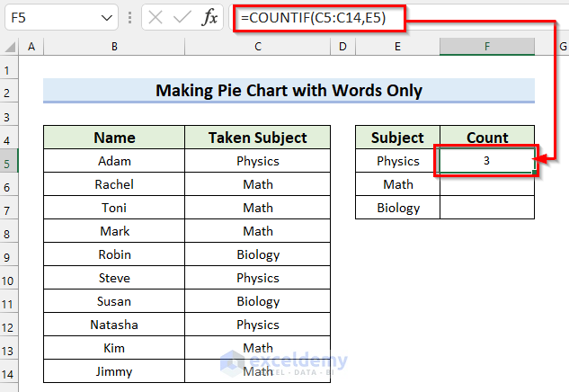
Task: Select the "Name" header cell
Action: click(x=114, y=138)
